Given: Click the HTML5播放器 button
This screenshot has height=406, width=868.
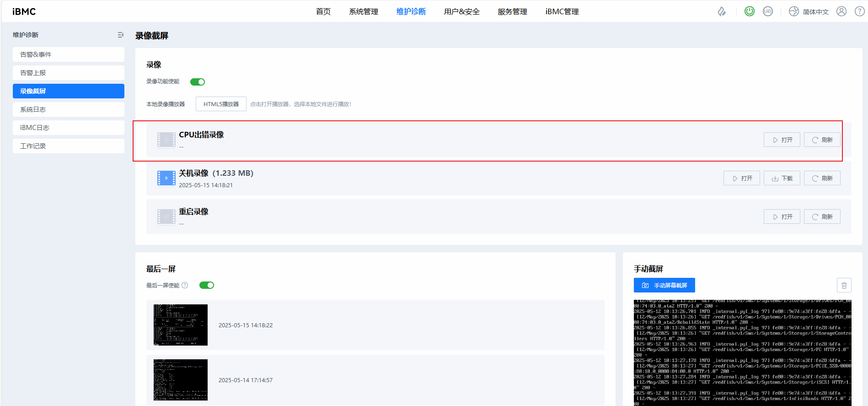Looking at the screenshot, I should (x=221, y=104).
